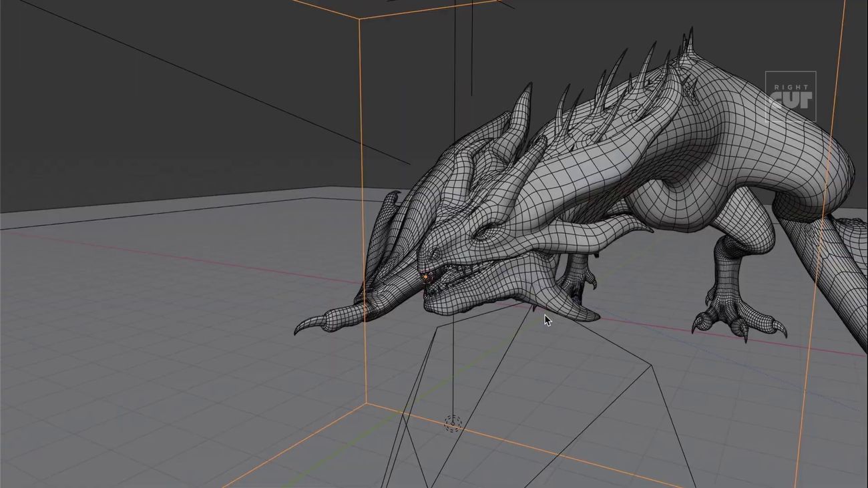Image resolution: width=868 pixels, height=488 pixels.
Task: Click the right corner vertex of black wireframe
Action: pyautogui.click(x=651, y=364)
